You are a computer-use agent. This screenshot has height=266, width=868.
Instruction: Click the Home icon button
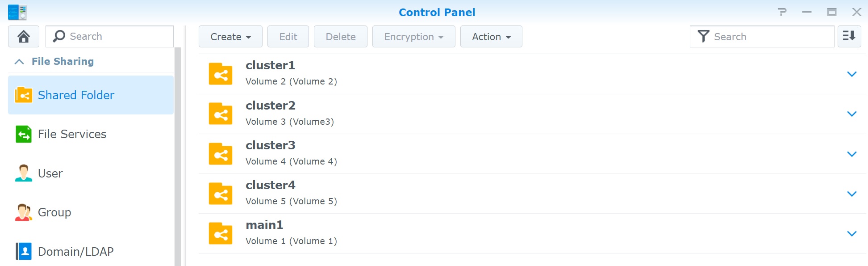(24, 36)
